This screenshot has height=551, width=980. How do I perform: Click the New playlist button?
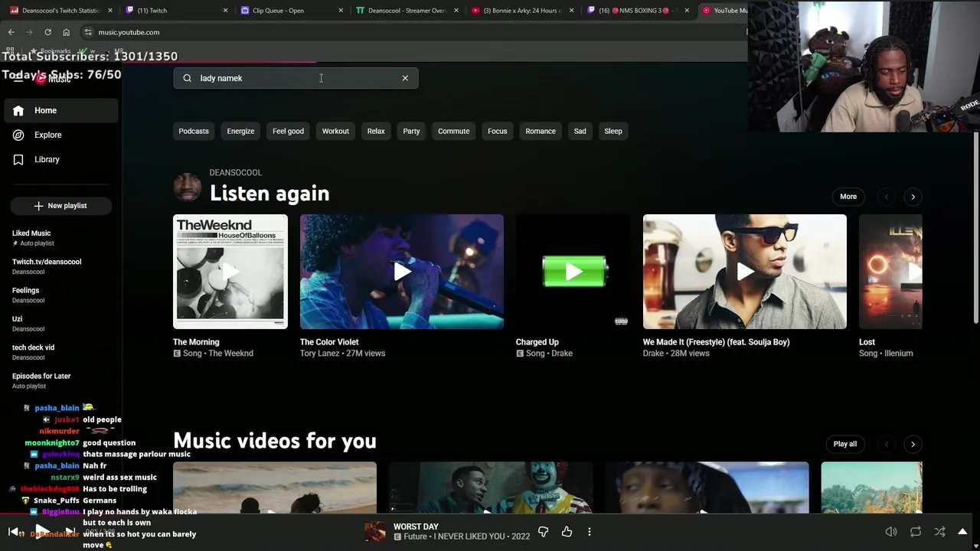[x=61, y=206]
